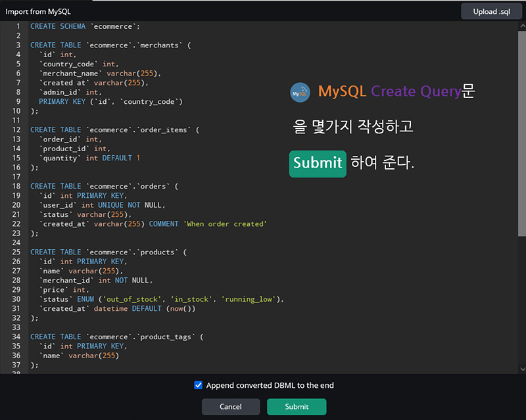This screenshot has width=526, height=420.
Task: Click `merchant_id` int NOT NULL line
Action: coord(96,280)
